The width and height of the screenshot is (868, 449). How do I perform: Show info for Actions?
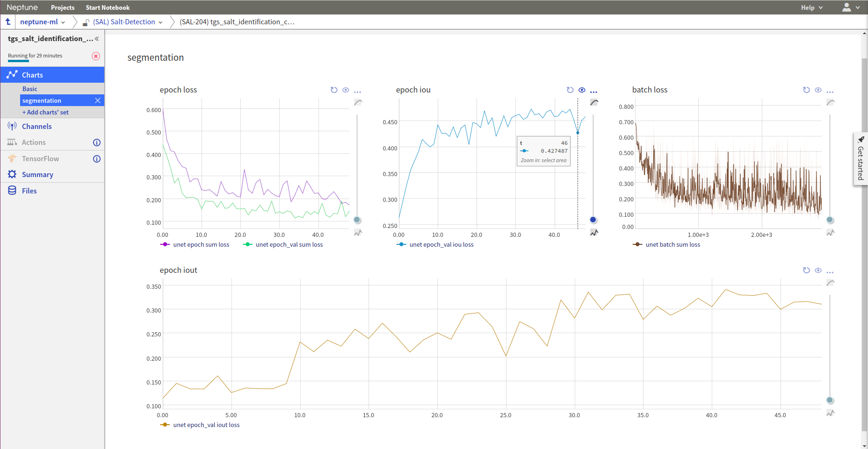coord(97,143)
